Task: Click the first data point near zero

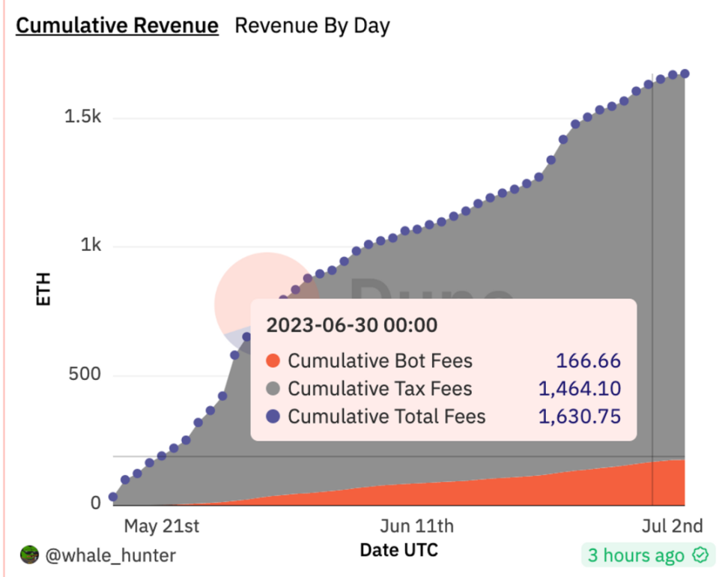Action: tap(113, 497)
